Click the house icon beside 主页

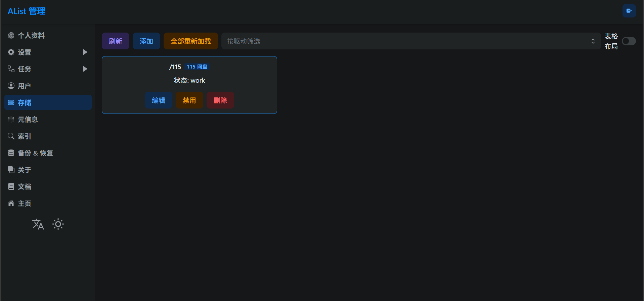(11, 203)
